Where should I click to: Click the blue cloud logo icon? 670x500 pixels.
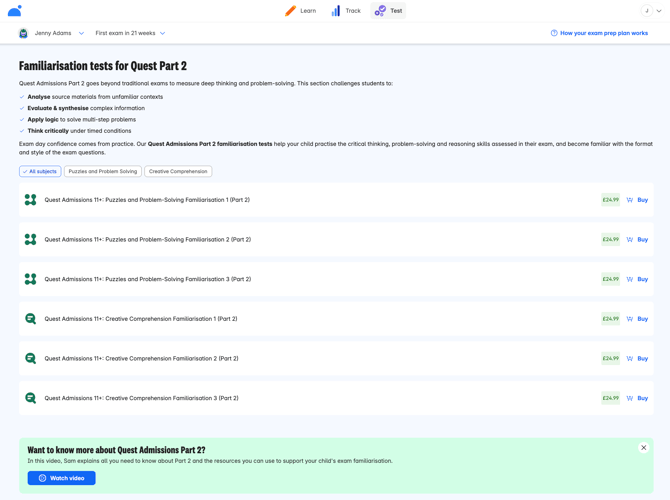(x=15, y=11)
